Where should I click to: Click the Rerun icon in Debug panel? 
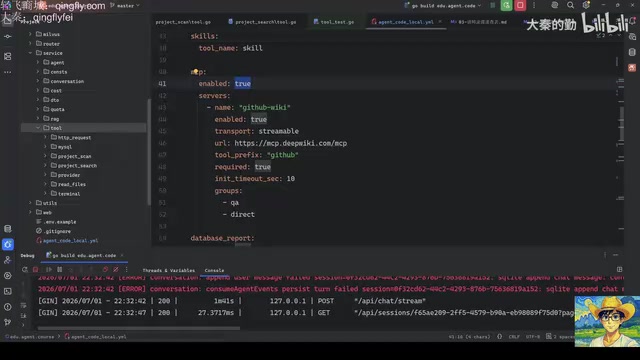coord(25,269)
